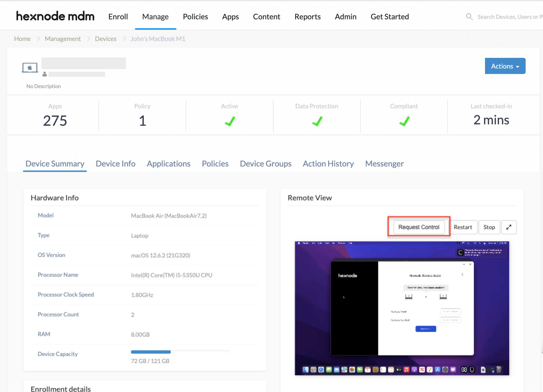Open the Reports menu
Image resolution: width=543 pixels, height=392 pixels.
[307, 16]
